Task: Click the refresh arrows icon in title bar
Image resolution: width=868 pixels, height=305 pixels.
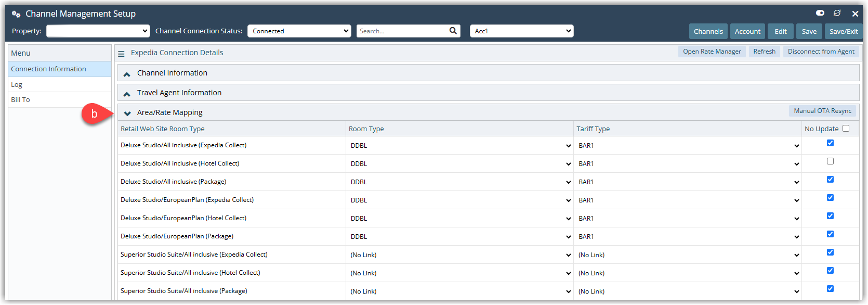Action: click(x=837, y=13)
